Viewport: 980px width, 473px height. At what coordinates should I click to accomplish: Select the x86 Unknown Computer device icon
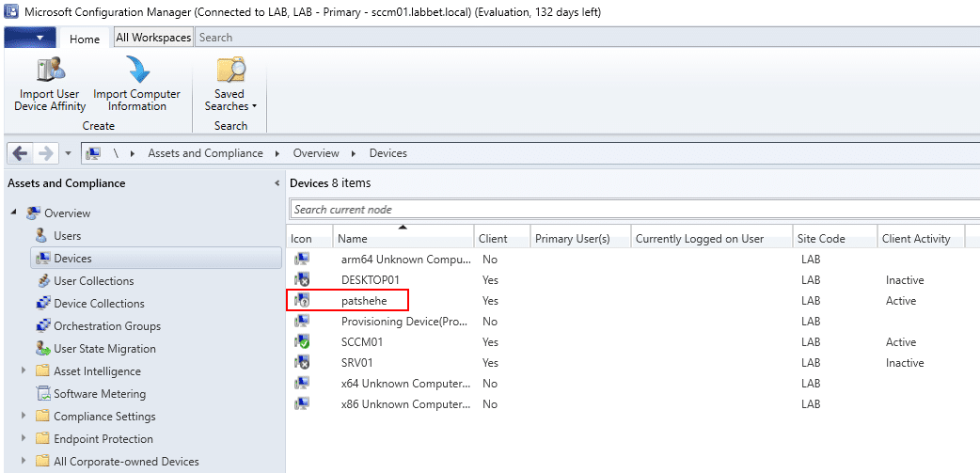[x=303, y=403]
